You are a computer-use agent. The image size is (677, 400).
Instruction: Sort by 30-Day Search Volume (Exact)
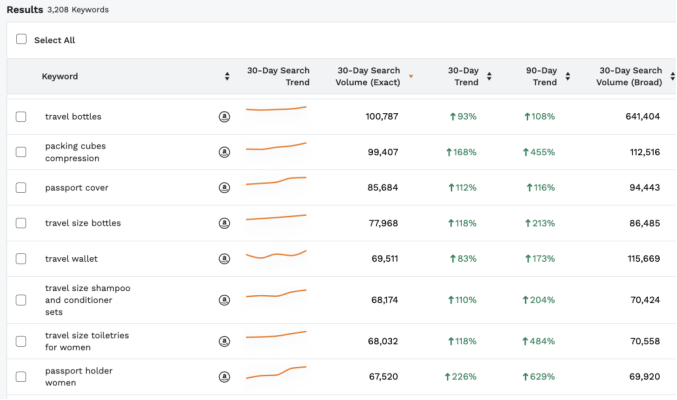(411, 77)
